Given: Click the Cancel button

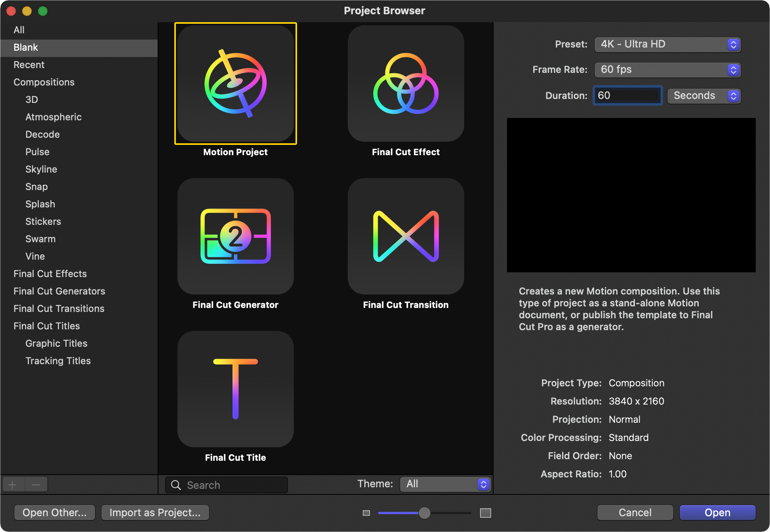Looking at the screenshot, I should pos(635,513).
